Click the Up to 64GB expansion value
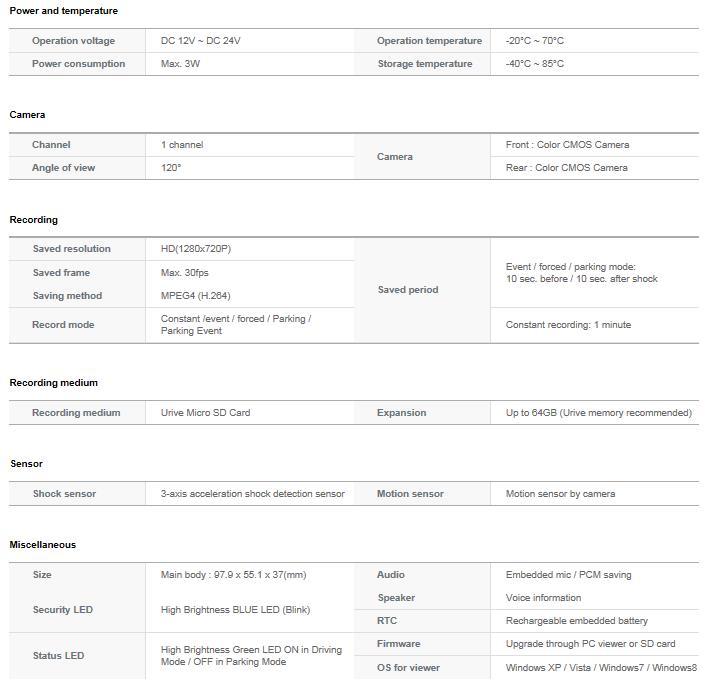This screenshot has height=699, width=716. tap(598, 413)
